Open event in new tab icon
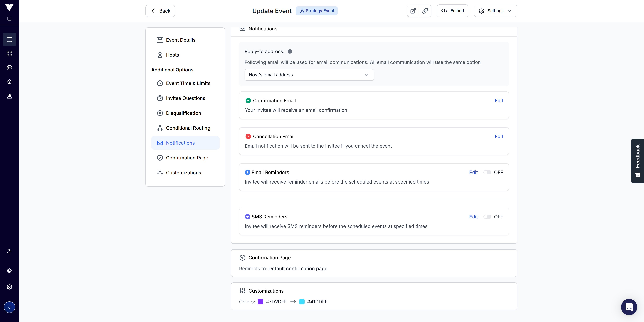The height and width of the screenshot is (322, 644). point(413,11)
